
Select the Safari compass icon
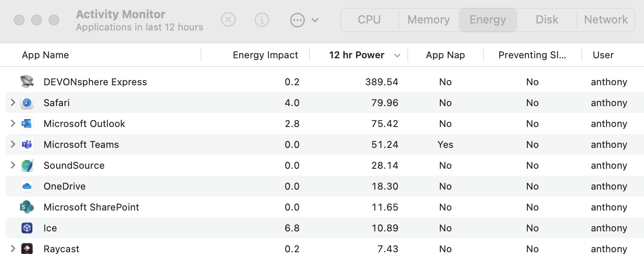pyautogui.click(x=27, y=103)
